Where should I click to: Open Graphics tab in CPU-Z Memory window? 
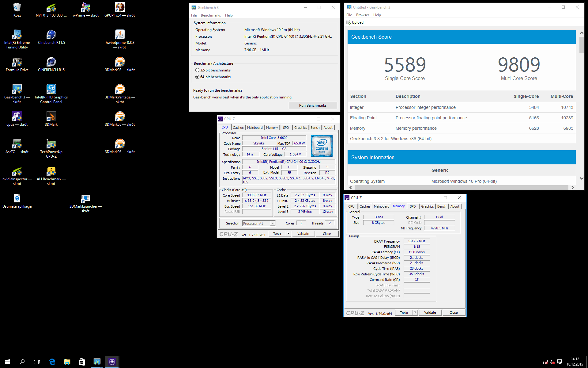pyautogui.click(x=427, y=206)
